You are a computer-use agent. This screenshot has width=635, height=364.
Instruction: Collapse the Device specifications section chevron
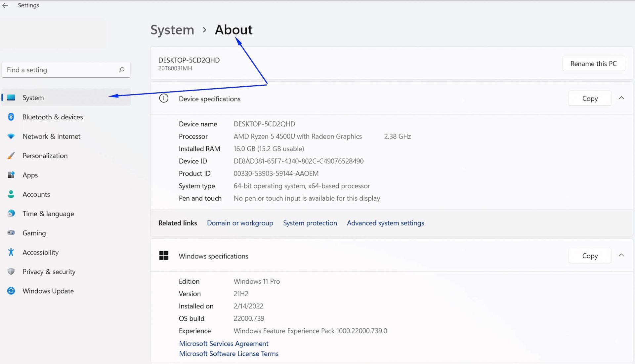coord(621,98)
